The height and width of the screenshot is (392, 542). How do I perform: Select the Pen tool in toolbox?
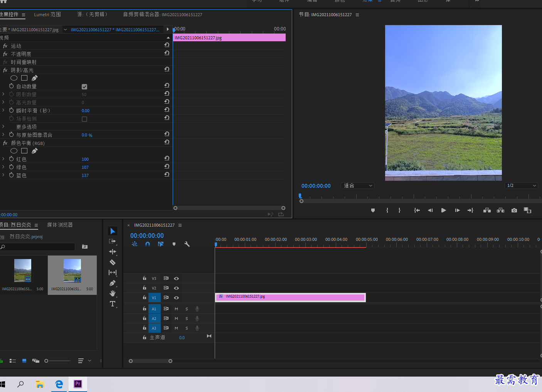pyautogui.click(x=113, y=283)
